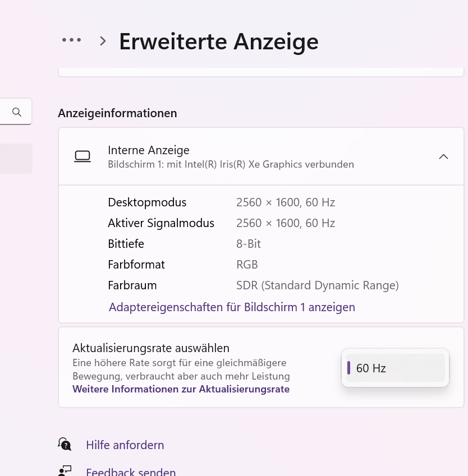Screen dimensions: 468x476
Task: Click the purple accent bar beside 60 Hz
Action: point(349,368)
